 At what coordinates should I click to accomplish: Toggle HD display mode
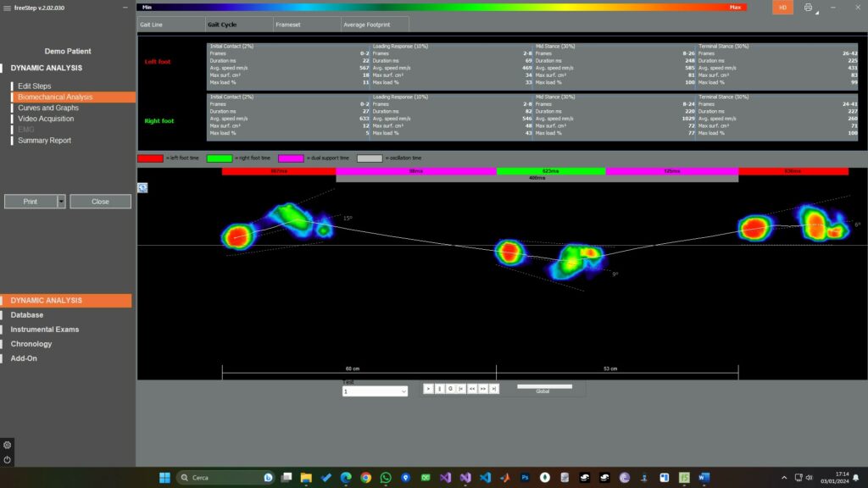coord(783,7)
